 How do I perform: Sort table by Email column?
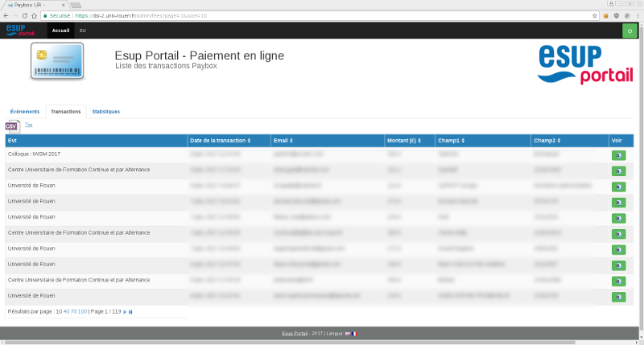(x=284, y=141)
